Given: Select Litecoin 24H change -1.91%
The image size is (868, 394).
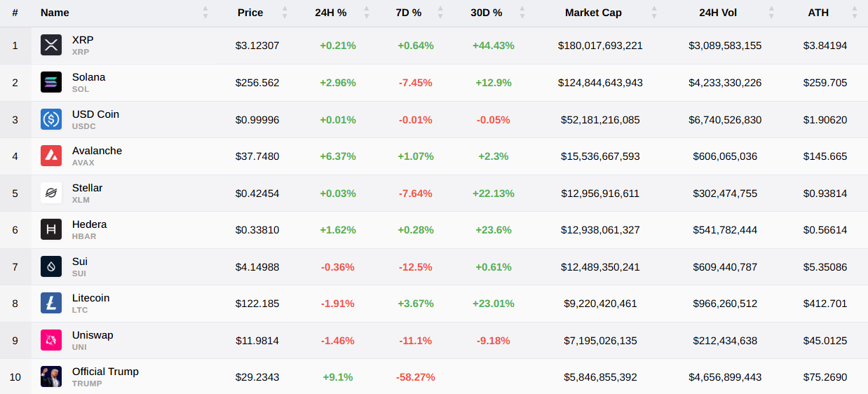Looking at the screenshot, I should pos(338,304).
